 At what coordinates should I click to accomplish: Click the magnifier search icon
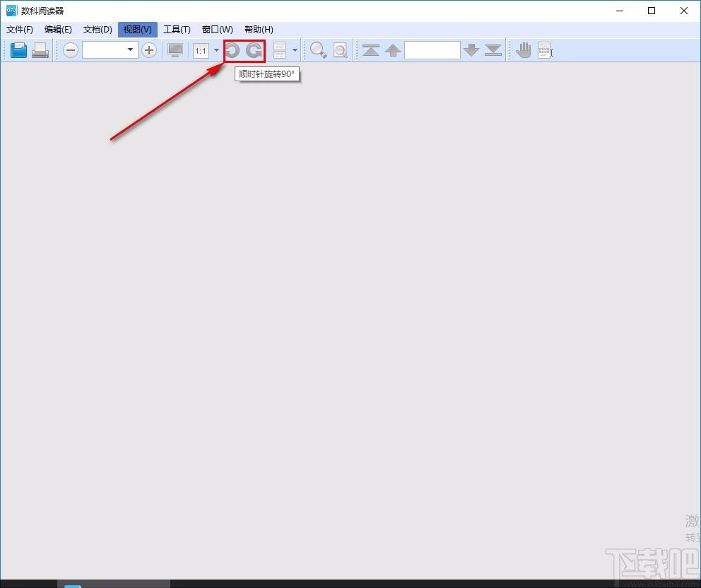[318, 50]
